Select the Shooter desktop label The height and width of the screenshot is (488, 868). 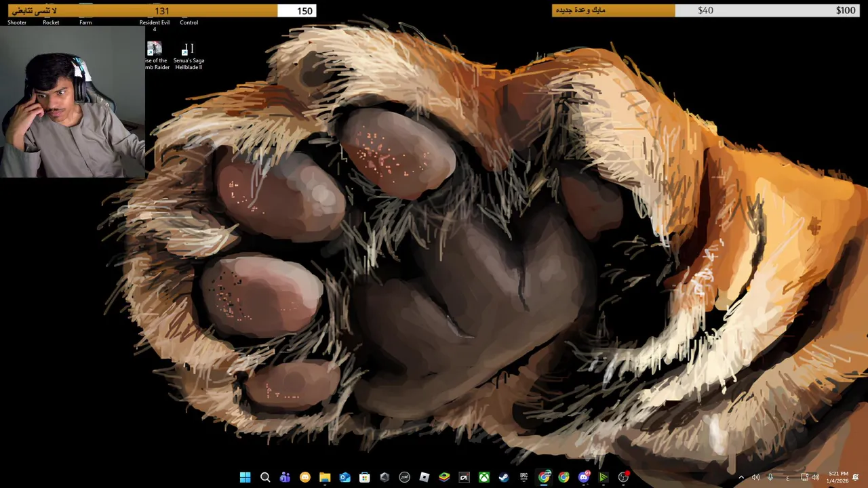[17, 22]
